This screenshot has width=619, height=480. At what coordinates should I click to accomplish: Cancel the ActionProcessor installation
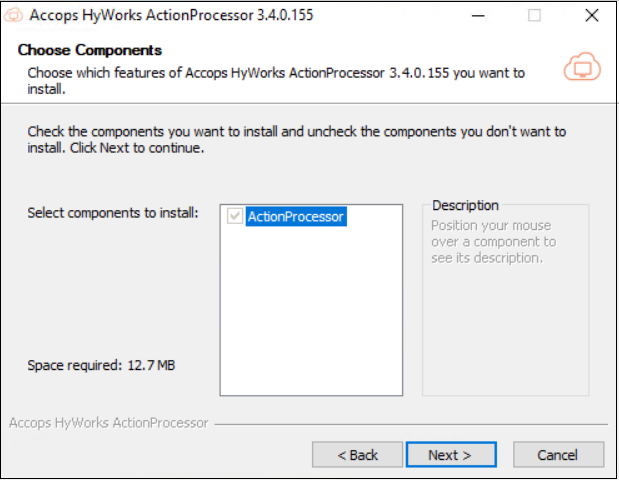pyautogui.click(x=557, y=455)
